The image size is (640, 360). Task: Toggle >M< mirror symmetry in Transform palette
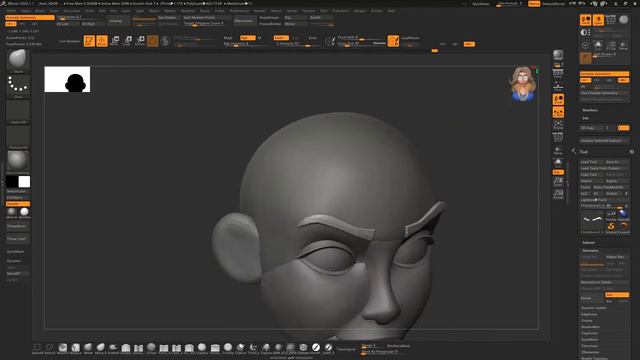pyautogui.click(x=623, y=80)
